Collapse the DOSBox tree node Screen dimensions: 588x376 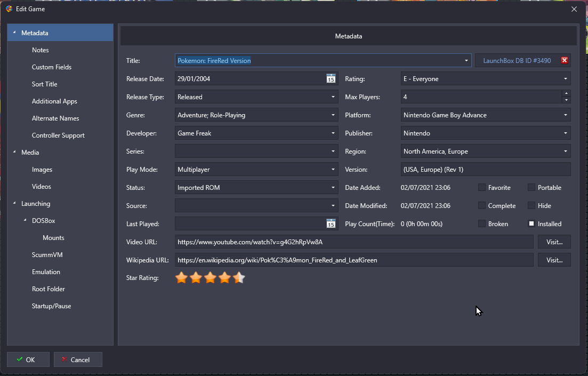[x=25, y=220]
